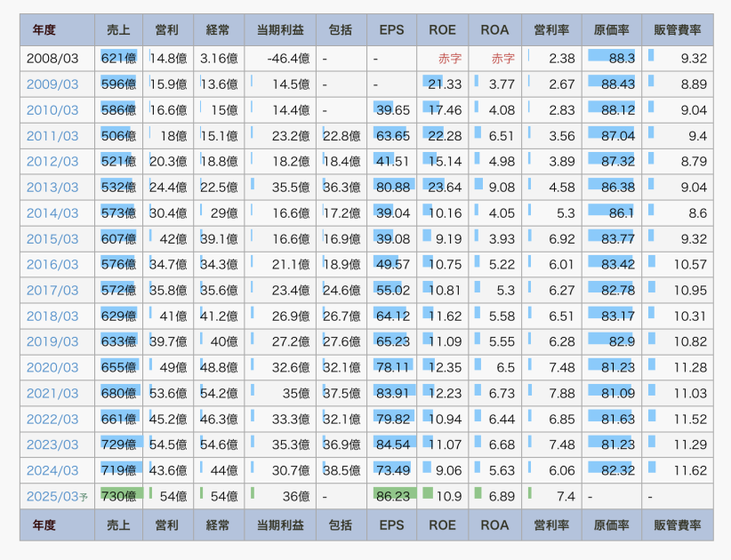731x560 pixels.
Task: Click the 原価率 header in top row
Action: [612, 29]
